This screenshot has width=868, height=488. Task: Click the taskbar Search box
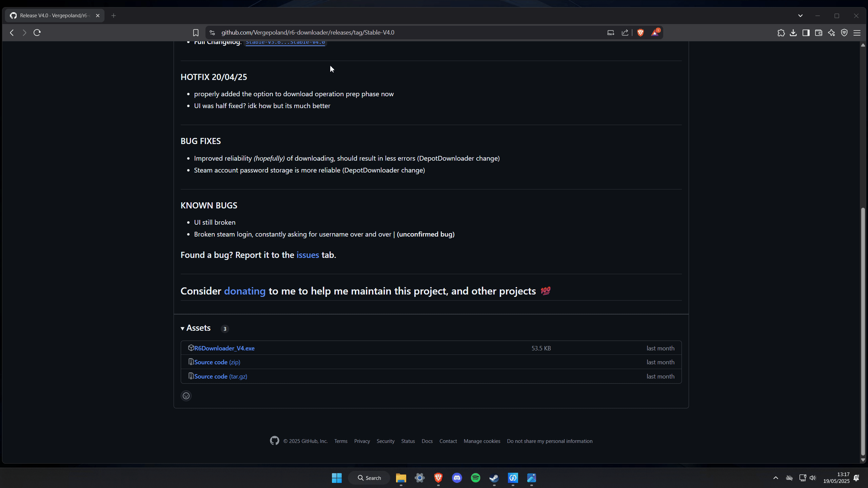[x=369, y=478]
